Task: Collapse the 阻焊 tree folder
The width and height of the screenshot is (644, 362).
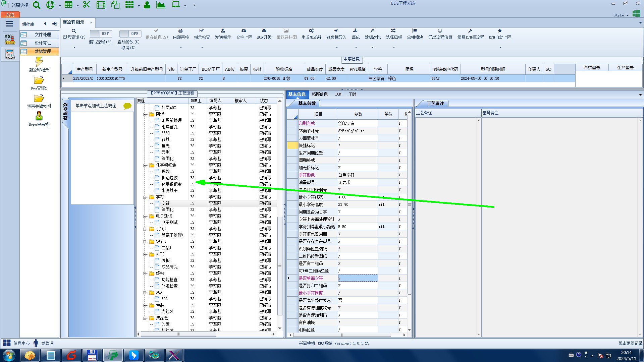Action: [145, 114]
